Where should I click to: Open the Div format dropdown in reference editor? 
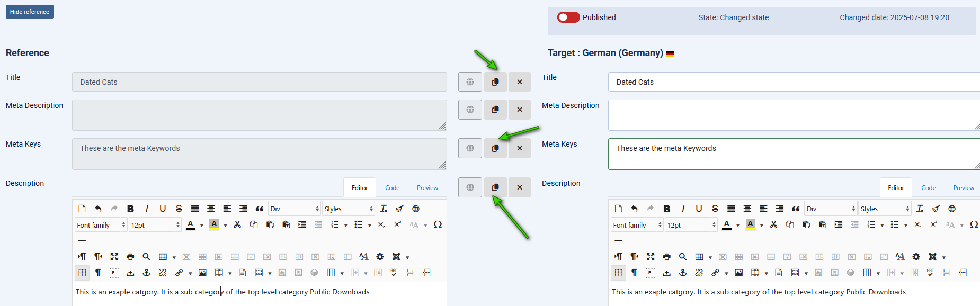tap(295, 209)
